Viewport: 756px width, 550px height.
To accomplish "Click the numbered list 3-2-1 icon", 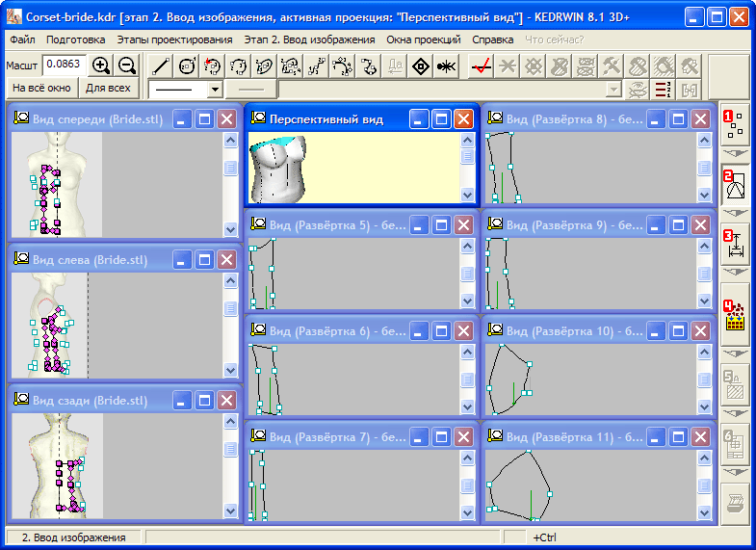I will point(663,90).
